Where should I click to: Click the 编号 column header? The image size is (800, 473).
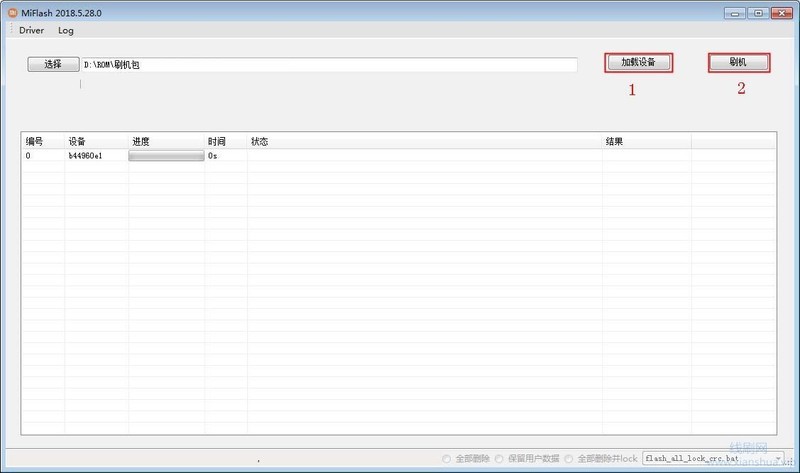(x=43, y=141)
